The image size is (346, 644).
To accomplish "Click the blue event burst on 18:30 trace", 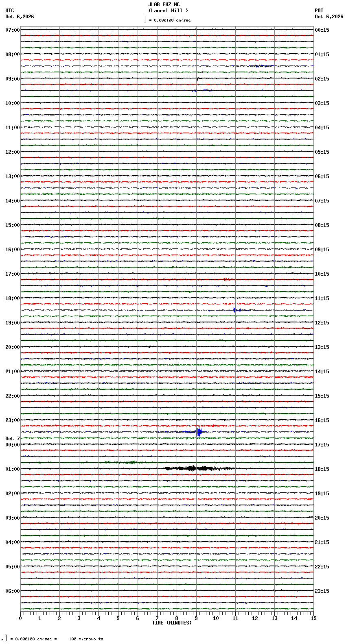I will 237,310.
